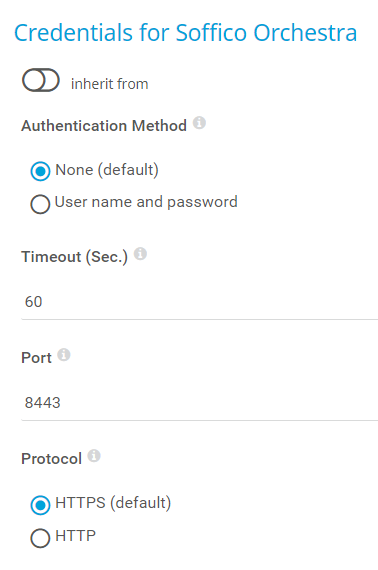Choose User name and password radio circle
The height and width of the screenshot is (570, 378).
tap(40, 204)
